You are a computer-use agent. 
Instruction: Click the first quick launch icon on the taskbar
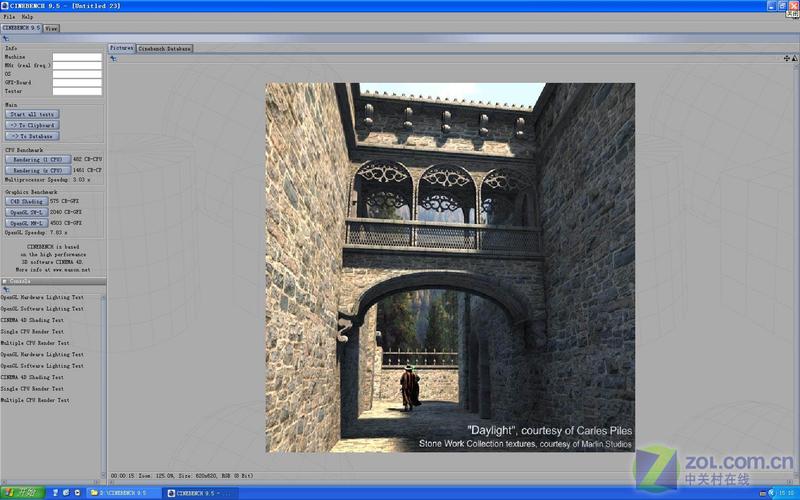[x=56, y=493]
